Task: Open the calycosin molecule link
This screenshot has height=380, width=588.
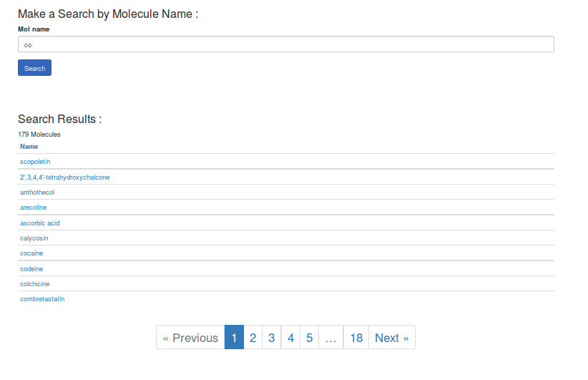Action: pos(34,238)
